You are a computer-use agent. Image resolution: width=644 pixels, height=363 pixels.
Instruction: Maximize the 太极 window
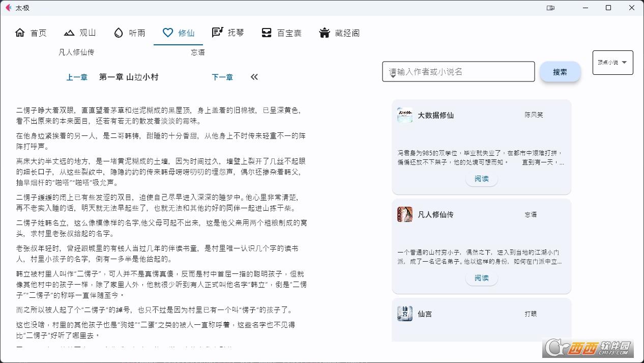[608, 8]
